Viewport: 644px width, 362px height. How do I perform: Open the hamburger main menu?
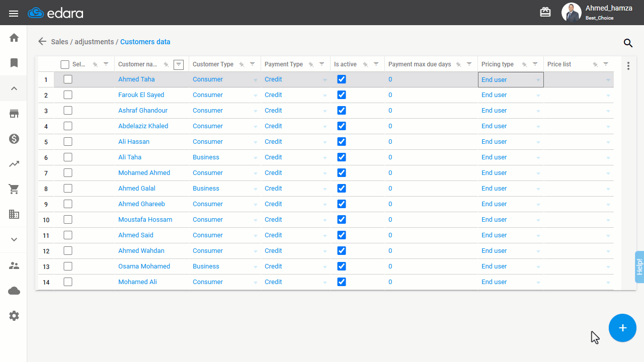tap(14, 14)
